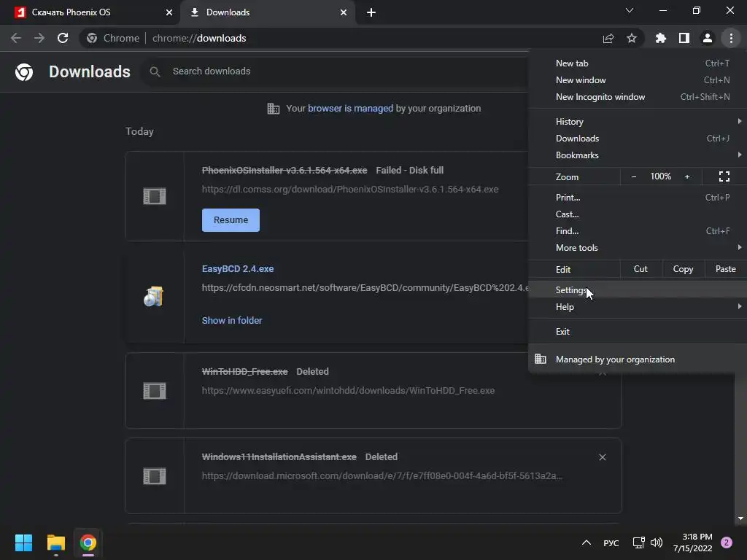Image resolution: width=747 pixels, height=560 pixels.
Task: Close the Downloads tab
Action: pos(344,12)
